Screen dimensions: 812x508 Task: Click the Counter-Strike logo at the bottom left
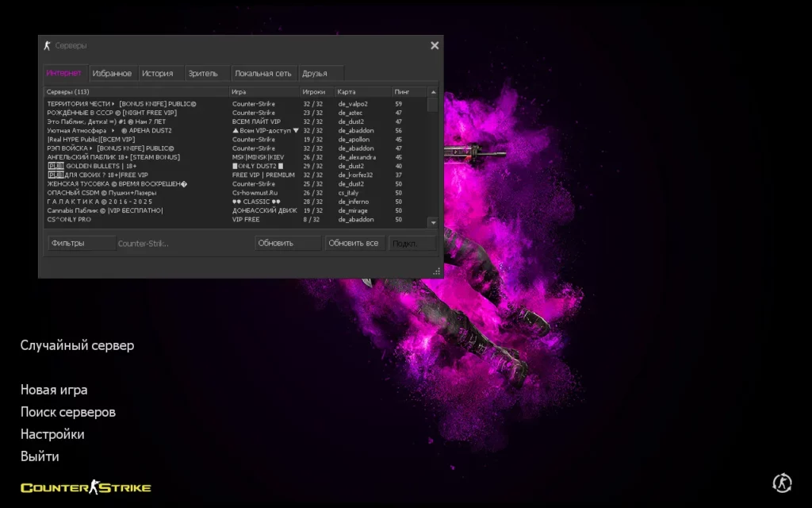tap(86, 487)
